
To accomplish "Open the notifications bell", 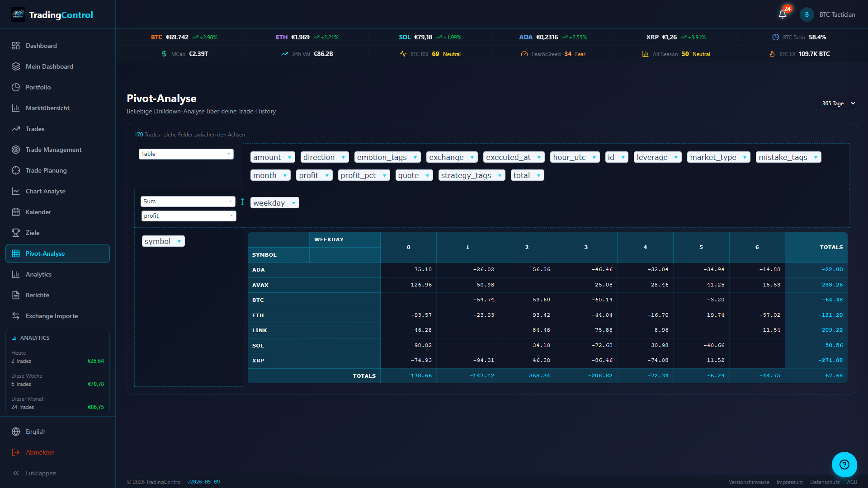I will click(783, 14).
